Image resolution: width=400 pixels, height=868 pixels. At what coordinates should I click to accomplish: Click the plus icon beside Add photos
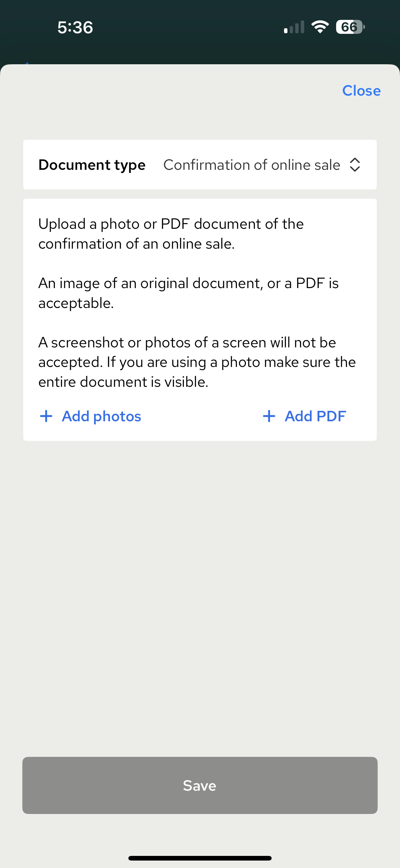click(46, 416)
